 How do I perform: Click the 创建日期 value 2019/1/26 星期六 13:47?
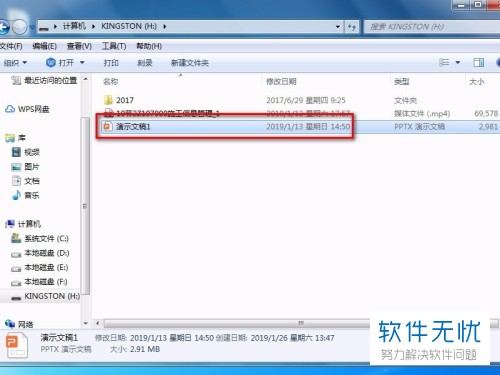click(292, 338)
